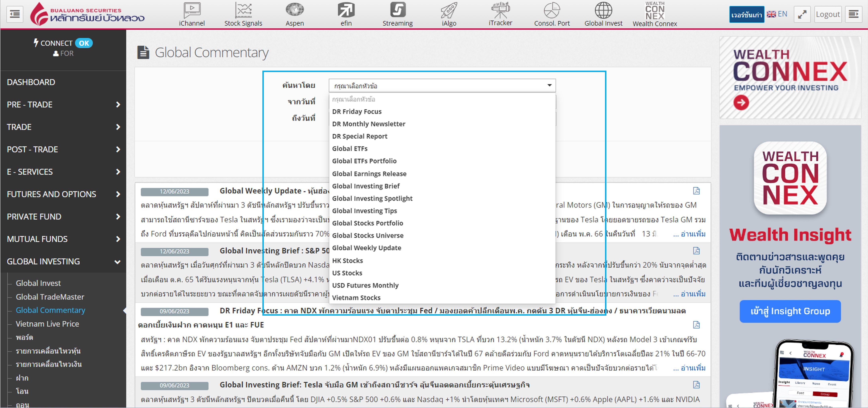Click the Logout button
The width and height of the screenshot is (868, 408).
pos(827,14)
